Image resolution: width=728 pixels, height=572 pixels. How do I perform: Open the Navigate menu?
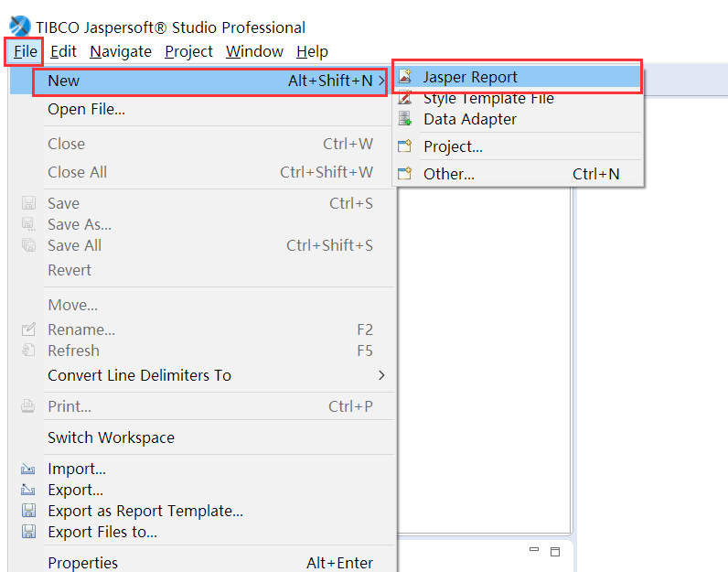point(121,51)
